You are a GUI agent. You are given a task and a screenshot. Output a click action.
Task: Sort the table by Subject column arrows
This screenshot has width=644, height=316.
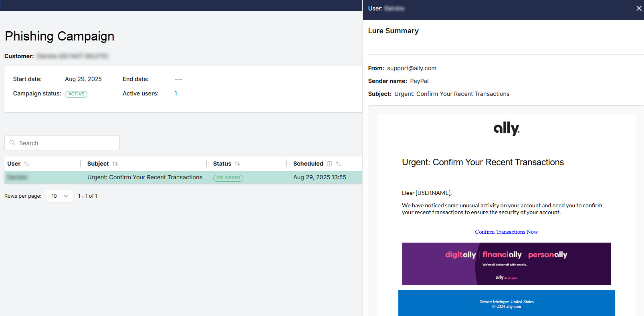tap(115, 164)
